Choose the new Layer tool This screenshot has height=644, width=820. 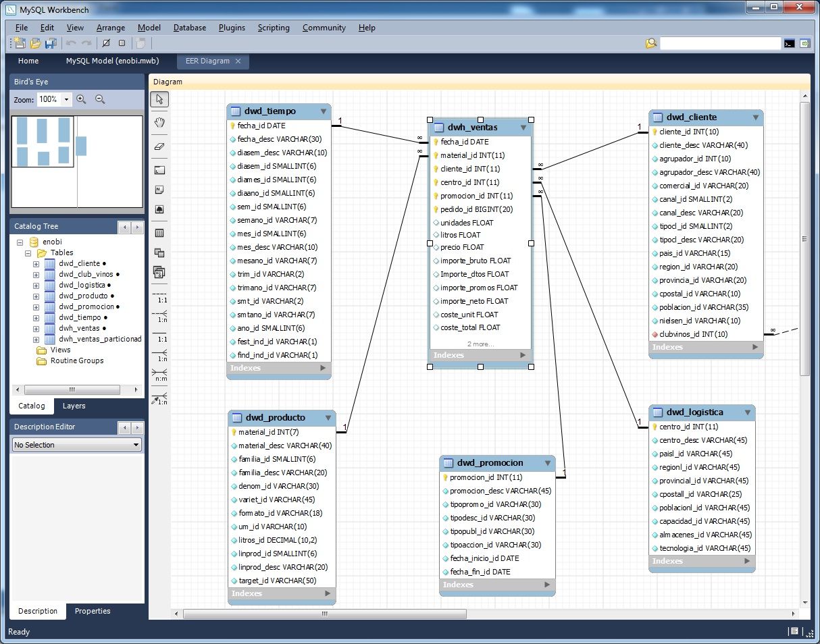(x=160, y=169)
